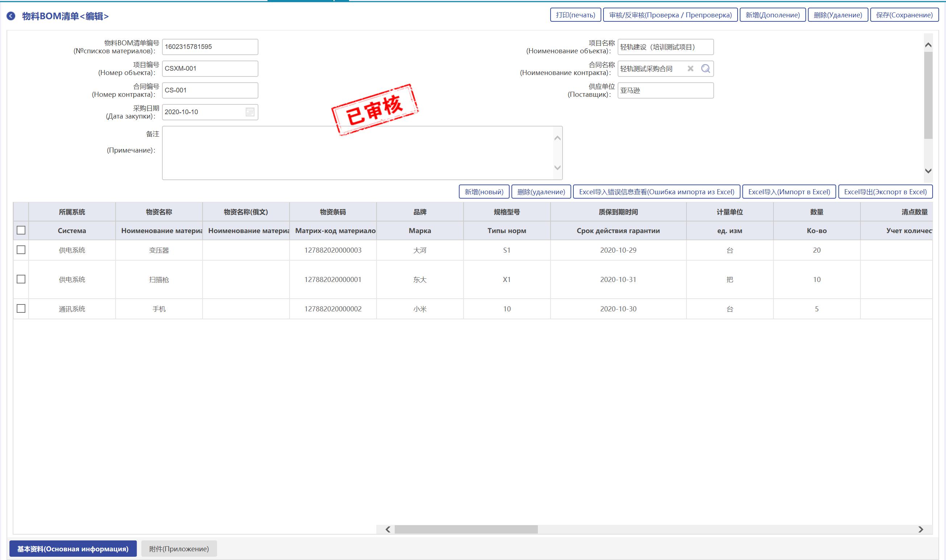Screen dimensions: 946x560
Task: Click Excel导出 export to Excel button
Action: tap(885, 192)
